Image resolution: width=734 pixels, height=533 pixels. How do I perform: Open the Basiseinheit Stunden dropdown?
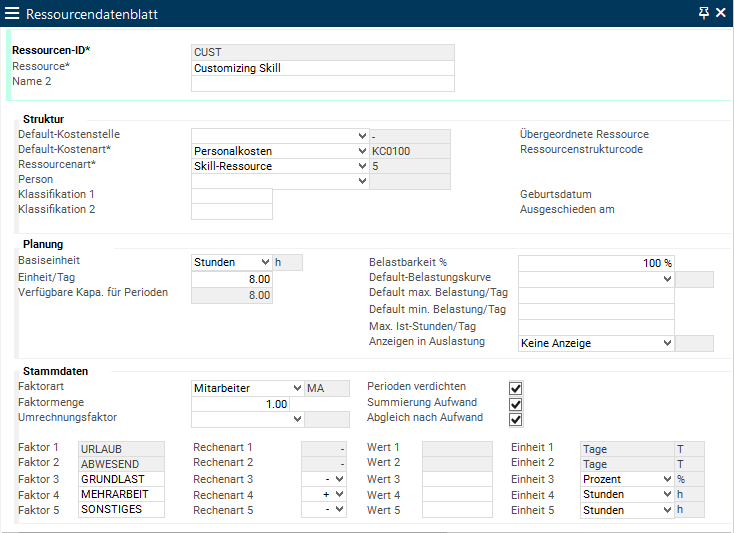coord(264,263)
